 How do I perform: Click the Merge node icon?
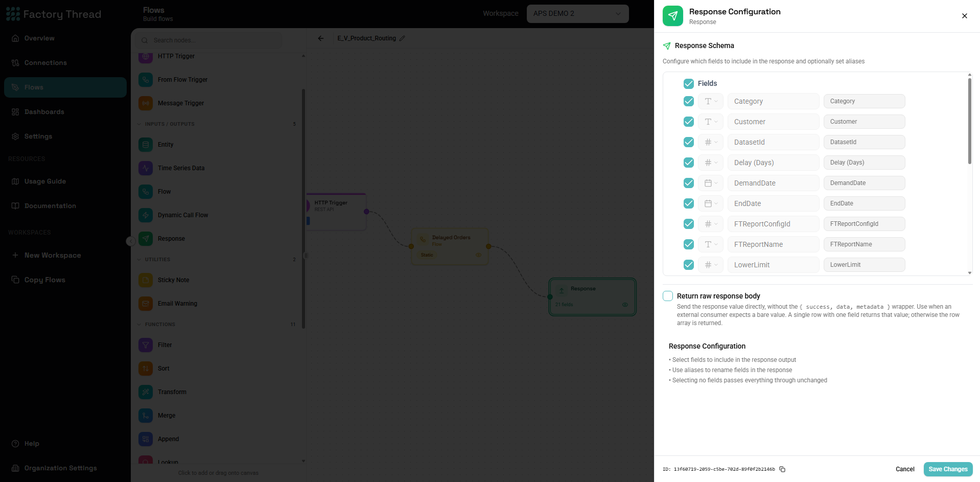pyautogui.click(x=146, y=416)
